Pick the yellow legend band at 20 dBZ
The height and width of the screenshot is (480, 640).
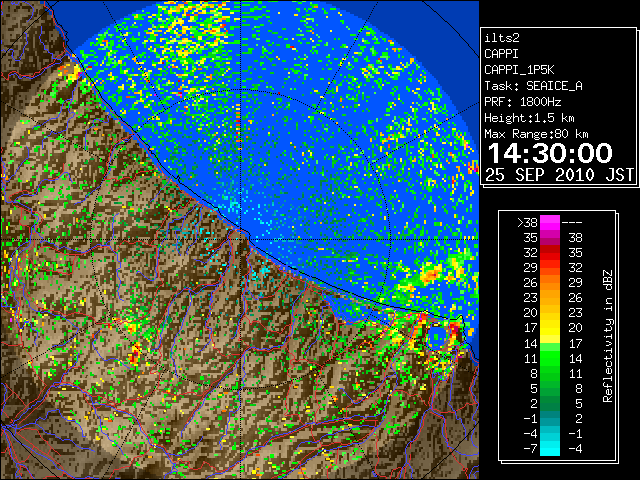(x=550, y=313)
